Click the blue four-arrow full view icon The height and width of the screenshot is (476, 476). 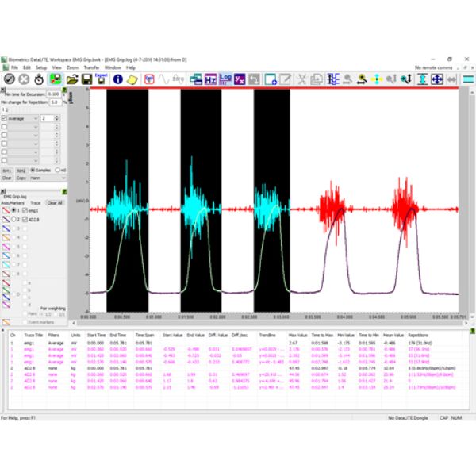pos(437,79)
